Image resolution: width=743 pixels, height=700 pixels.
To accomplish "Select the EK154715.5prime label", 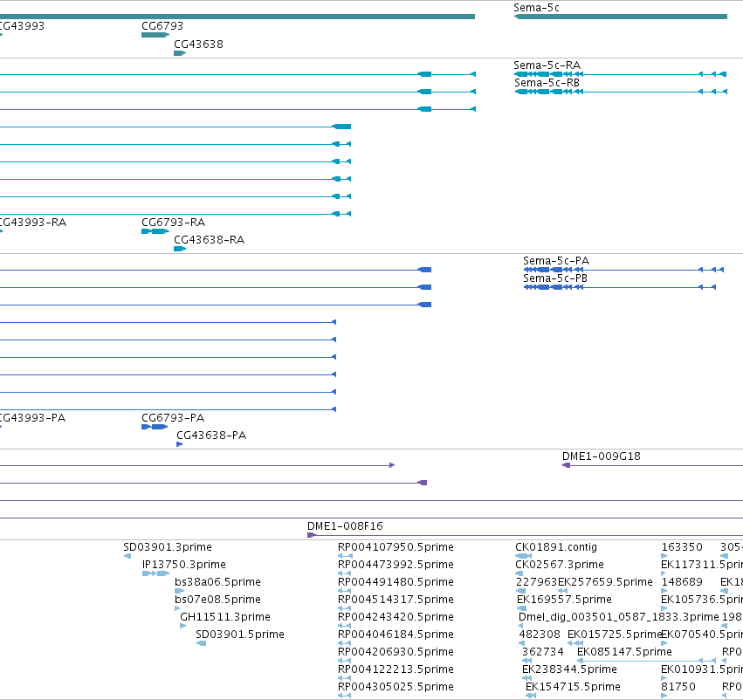I will click(573, 687).
